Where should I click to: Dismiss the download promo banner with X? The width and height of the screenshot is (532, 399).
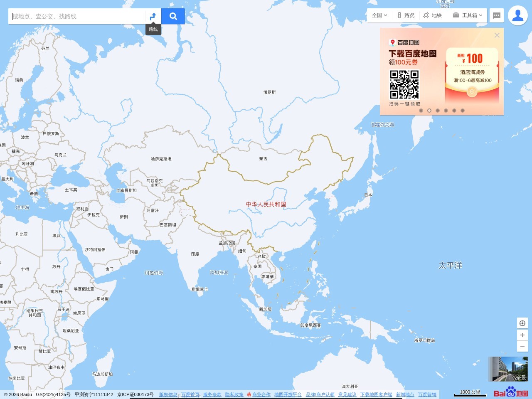point(497,35)
